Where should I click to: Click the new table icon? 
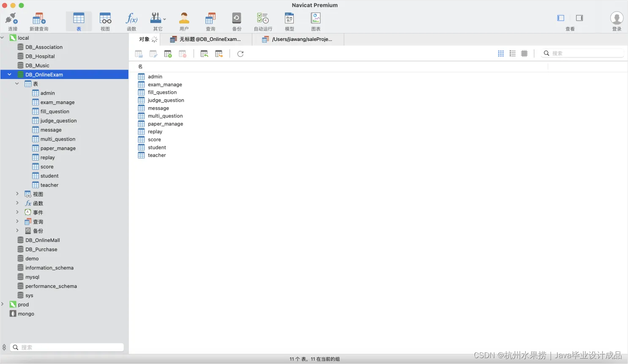[x=168, y=54]
